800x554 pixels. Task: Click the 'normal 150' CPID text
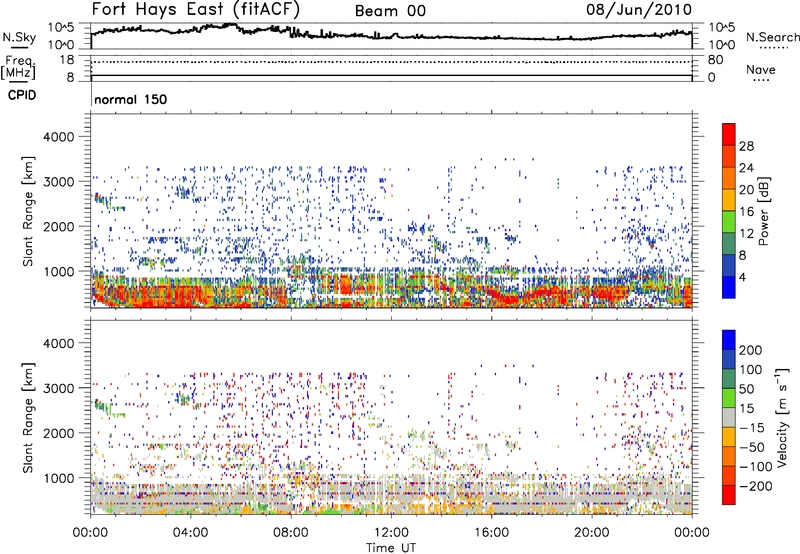click(131, 99)
